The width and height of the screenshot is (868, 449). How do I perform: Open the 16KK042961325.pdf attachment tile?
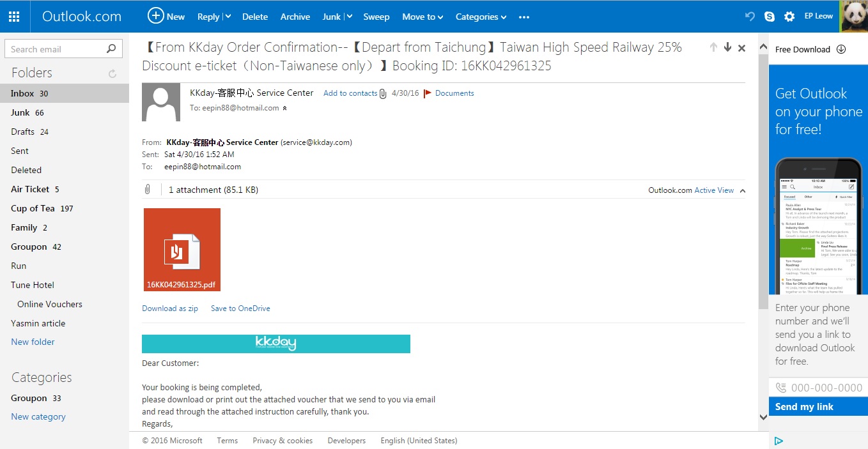point(182,250)
